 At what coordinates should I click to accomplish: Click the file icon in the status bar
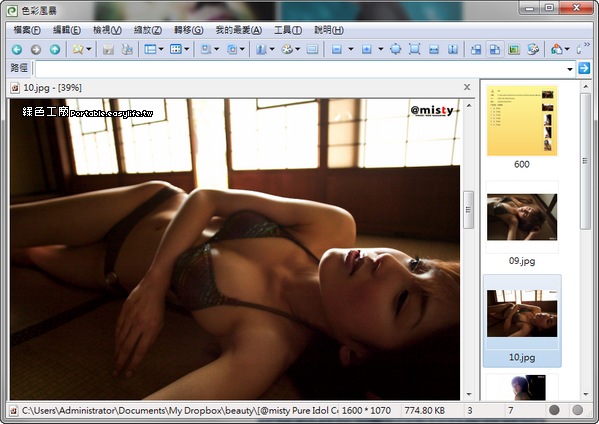point(14,411)
